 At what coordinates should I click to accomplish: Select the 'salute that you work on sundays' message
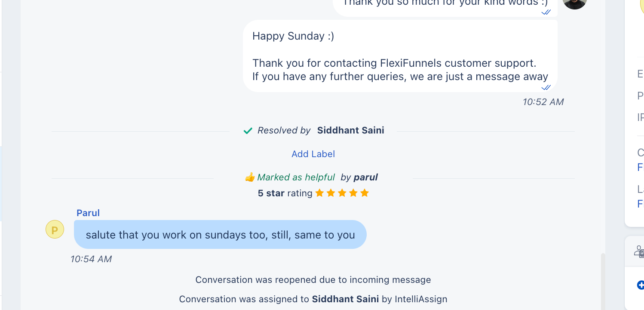pyautogui.click(x=220, y=235)
